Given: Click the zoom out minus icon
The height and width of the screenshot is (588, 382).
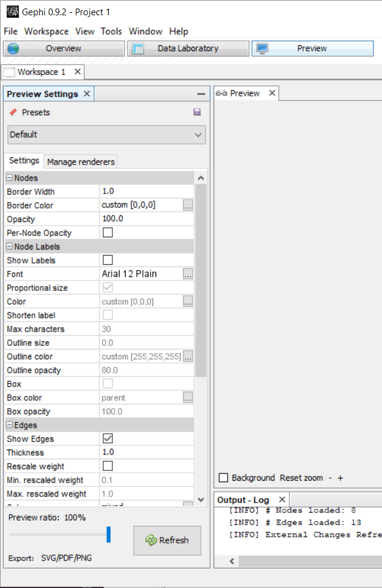Looking at the screenshot, I should (330, 478).
